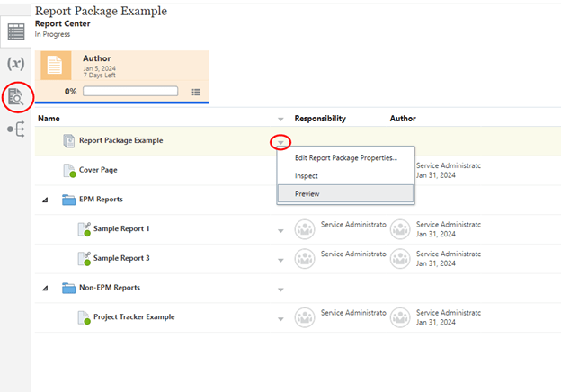Collapse the Non-EPM Reports section
561x392 pixels.
point(45,289)
